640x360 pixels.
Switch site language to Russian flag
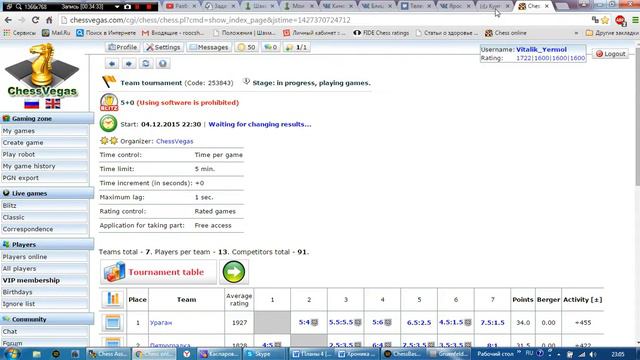(31, 104)
